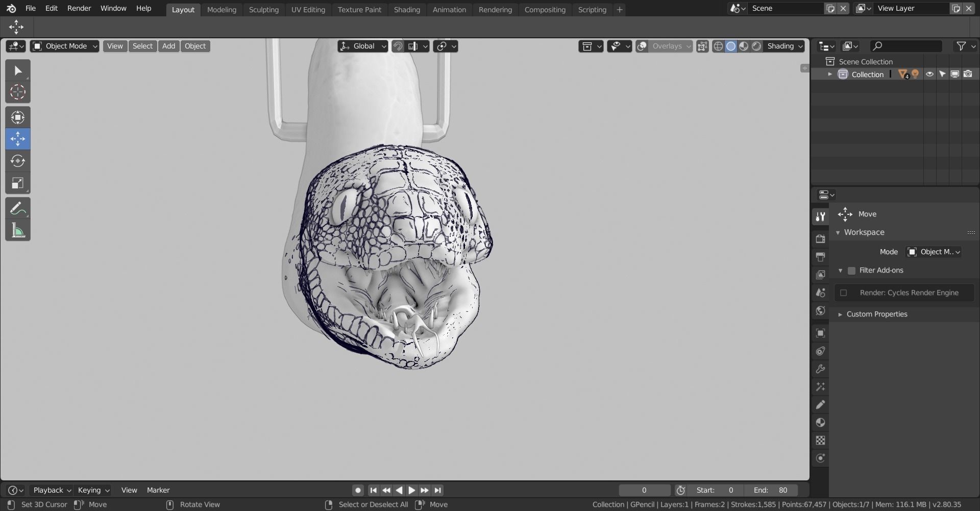This screenshot has height=511, width=980.
Task: Toggle snapping magnet in viewport header
Action: click(x=398, y=46)
